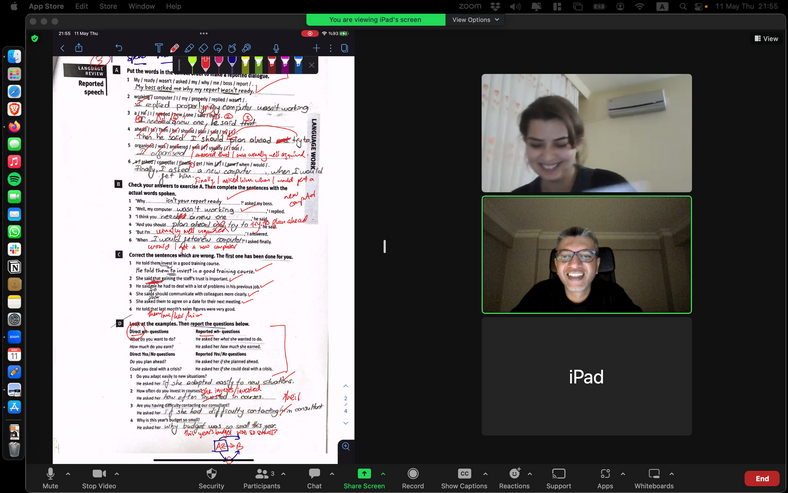Open Apps in Zoom toolbar
Image resolution: width=788 pixels, height=493 pixels.
click(605, 478)
